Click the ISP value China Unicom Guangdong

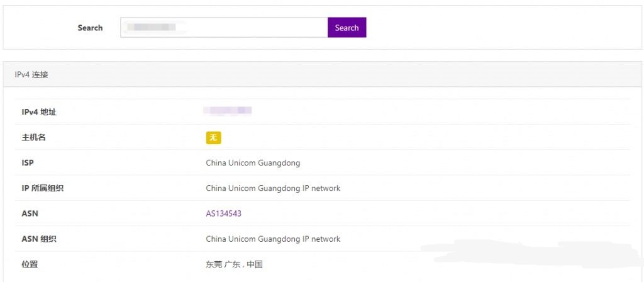point(253,163)
